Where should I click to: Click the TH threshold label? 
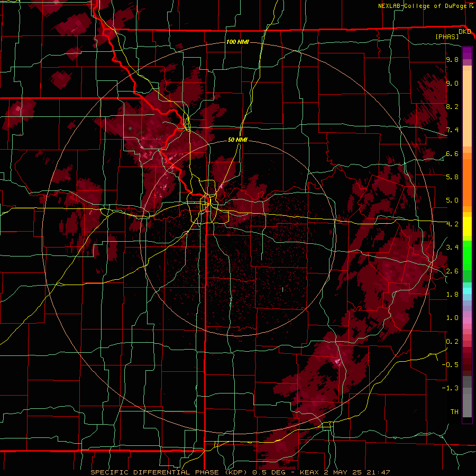(x=454, y=411)
